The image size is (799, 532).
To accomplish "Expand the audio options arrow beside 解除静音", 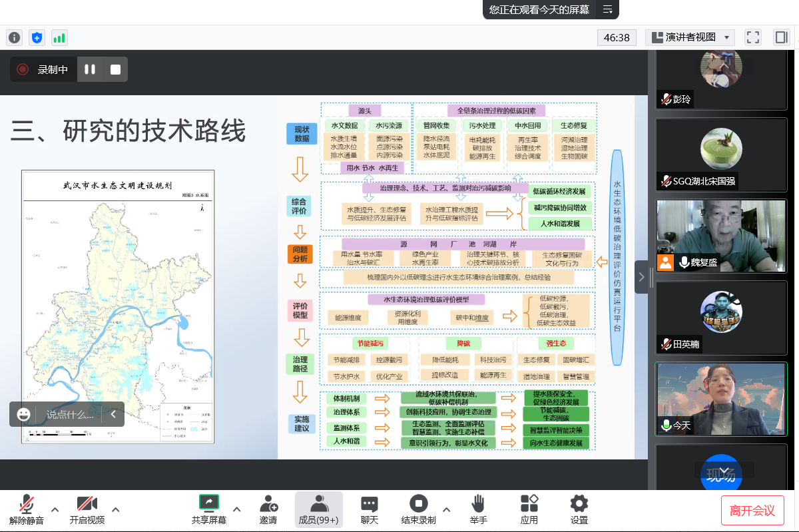I will coord(55,510).
